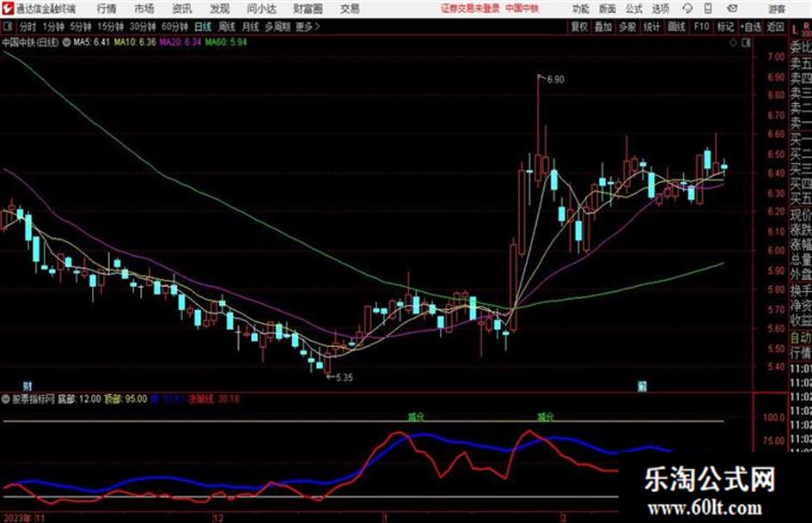This screenshot has width=812, height=523.
Task: Click the L tab in side panel
Action: click(795, 29)
